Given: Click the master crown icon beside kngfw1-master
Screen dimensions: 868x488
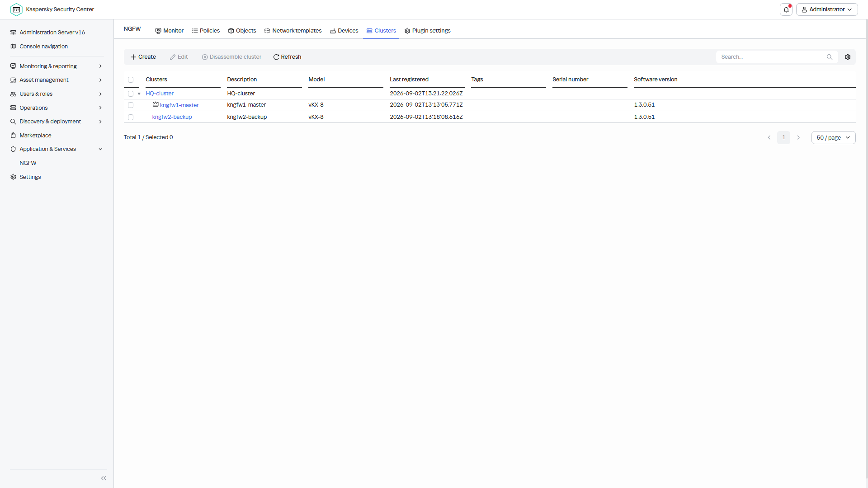Looking at the screenshot, I should (156, 105).
